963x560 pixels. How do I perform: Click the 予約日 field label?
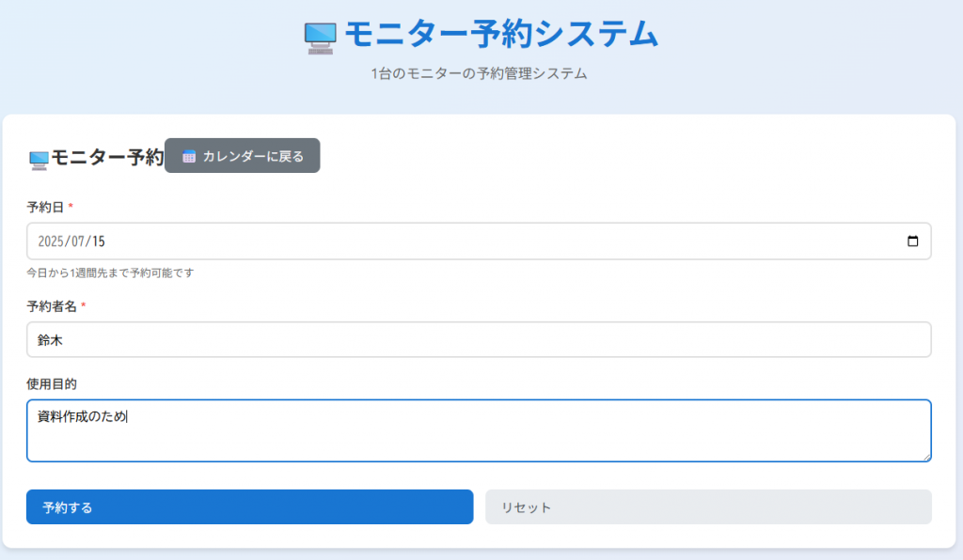[45, 208]
